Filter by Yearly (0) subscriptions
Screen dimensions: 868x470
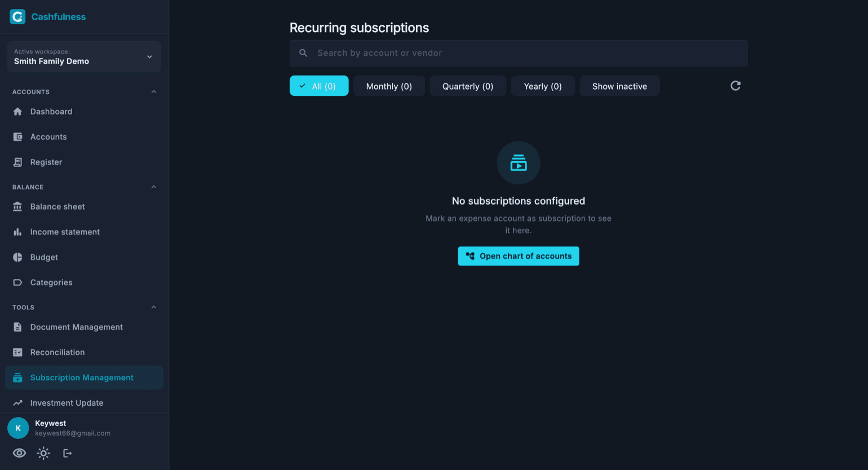(x=543, y=86)
